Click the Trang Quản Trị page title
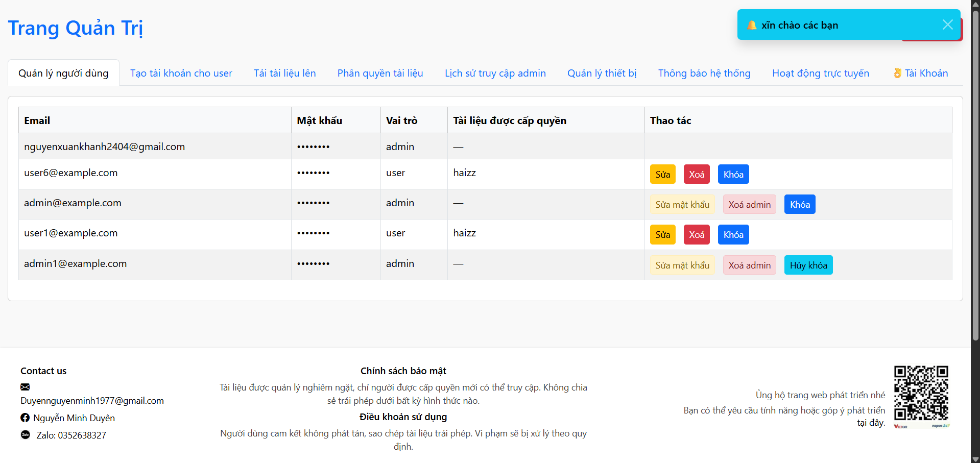This screenshot has width=980, height=463. point(75,28)
